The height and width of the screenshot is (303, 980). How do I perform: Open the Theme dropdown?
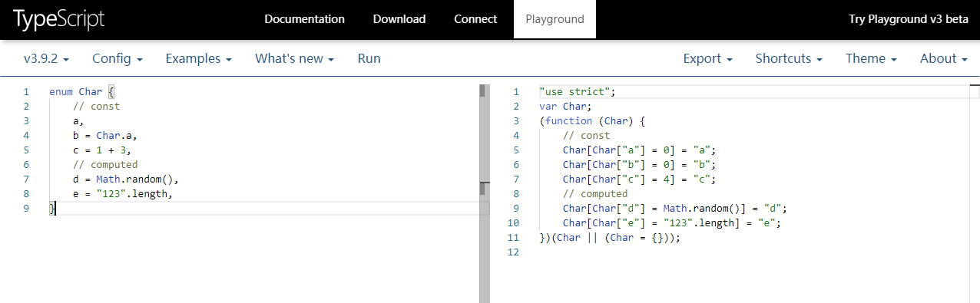pos(871,58)
